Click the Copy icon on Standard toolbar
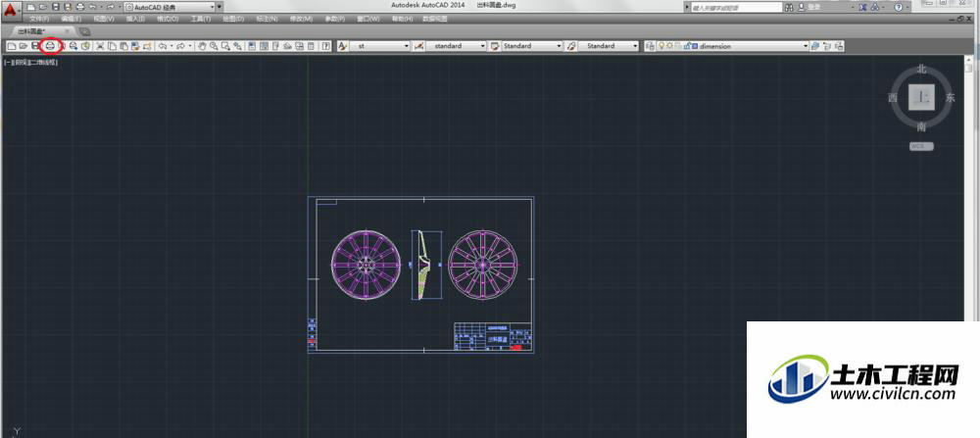 (112, 46)
